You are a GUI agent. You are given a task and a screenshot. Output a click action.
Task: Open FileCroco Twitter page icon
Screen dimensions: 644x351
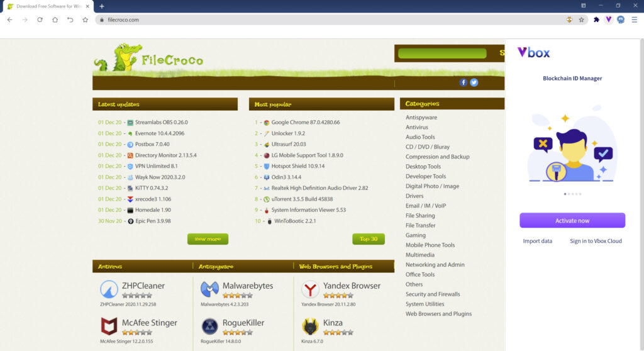(474, 82)
